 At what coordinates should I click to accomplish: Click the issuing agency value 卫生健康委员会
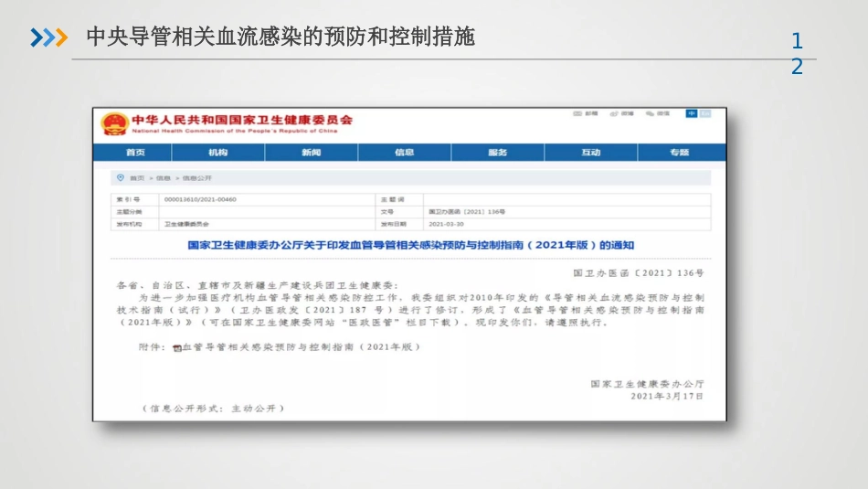coord(186,224)
